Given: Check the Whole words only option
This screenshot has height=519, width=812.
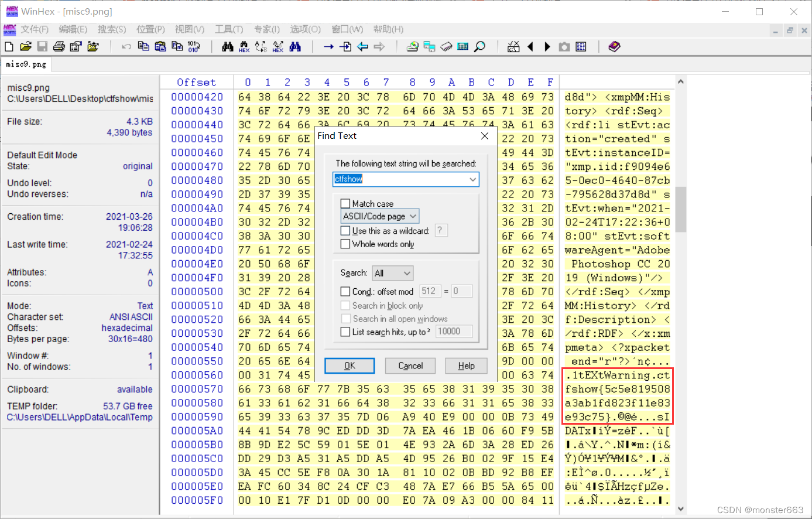Looking at the screenshot, I should [345, 244].
